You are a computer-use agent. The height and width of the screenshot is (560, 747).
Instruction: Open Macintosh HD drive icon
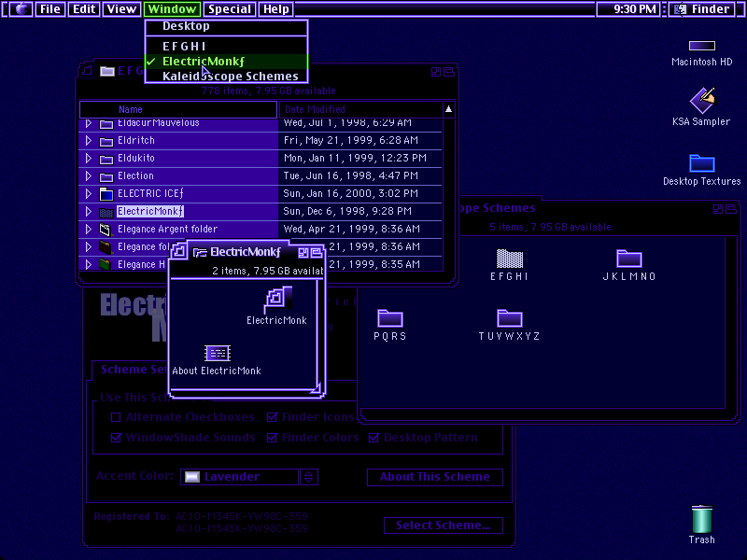(702, 46)
